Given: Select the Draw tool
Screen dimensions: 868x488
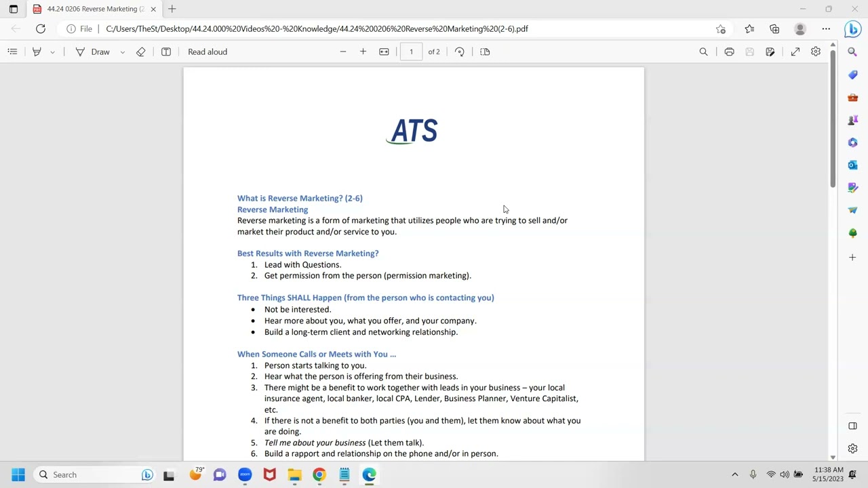Looking at the screenshot, I should [93, 52].
